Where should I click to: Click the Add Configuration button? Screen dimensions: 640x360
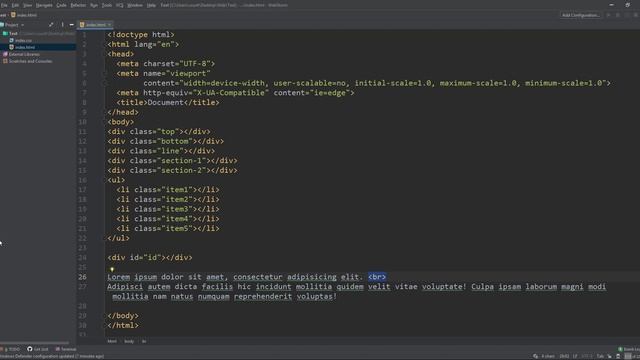click(580, 15)
